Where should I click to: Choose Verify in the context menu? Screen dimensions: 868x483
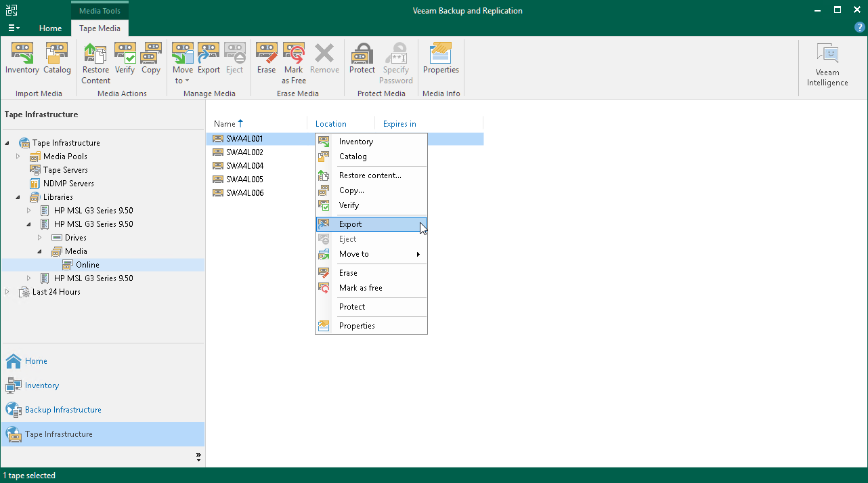pyautogui.click(x=372, y=205)
